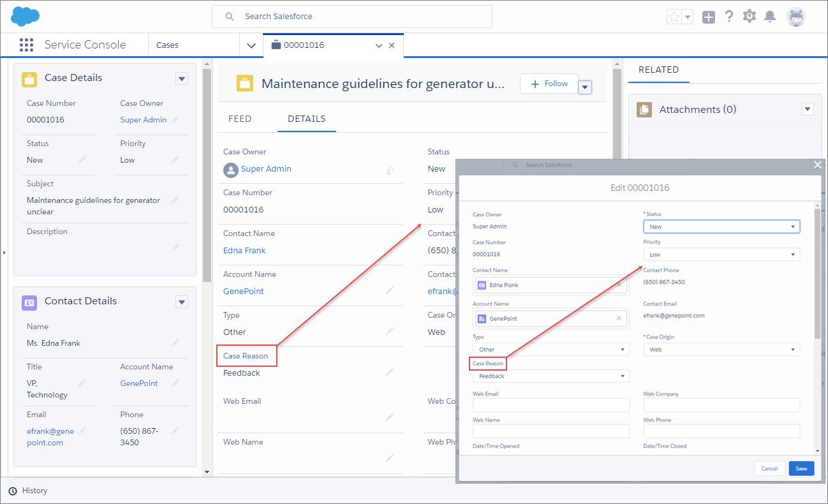Image resolution: width=828 pixels, height=504 pixels.
Task: Open the Favorites star icon
Action: click(x=674, y=17)
